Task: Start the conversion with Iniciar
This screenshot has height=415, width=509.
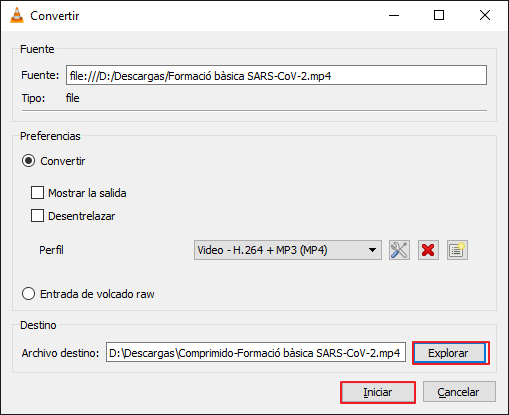Action: coord(378,392)
